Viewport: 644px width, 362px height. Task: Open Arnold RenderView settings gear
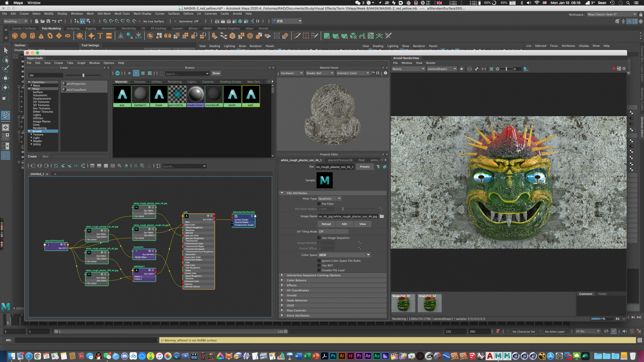[x=624, y=69]
